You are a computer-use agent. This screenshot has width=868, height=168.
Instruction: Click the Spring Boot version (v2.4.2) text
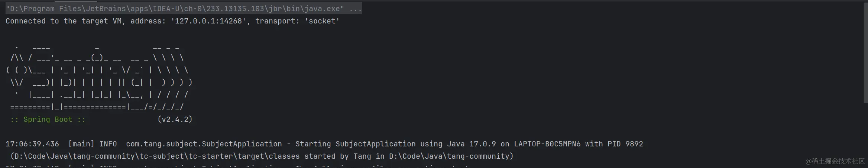point(175,120)
